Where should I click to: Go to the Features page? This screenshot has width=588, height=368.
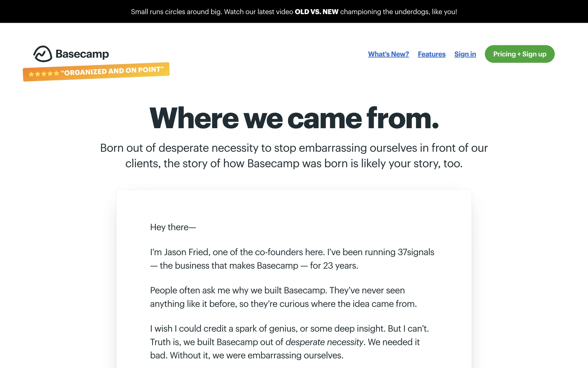coord(432,54)
